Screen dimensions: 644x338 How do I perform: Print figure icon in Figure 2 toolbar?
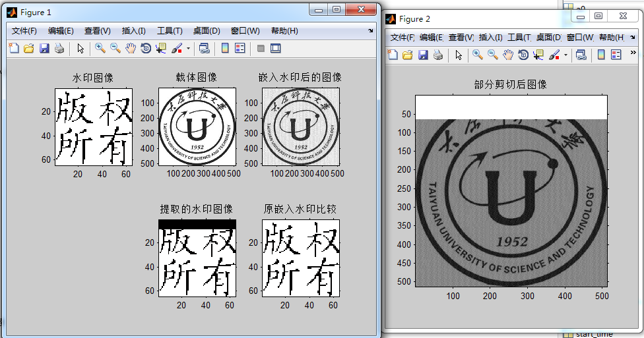[x=438, y=55]
